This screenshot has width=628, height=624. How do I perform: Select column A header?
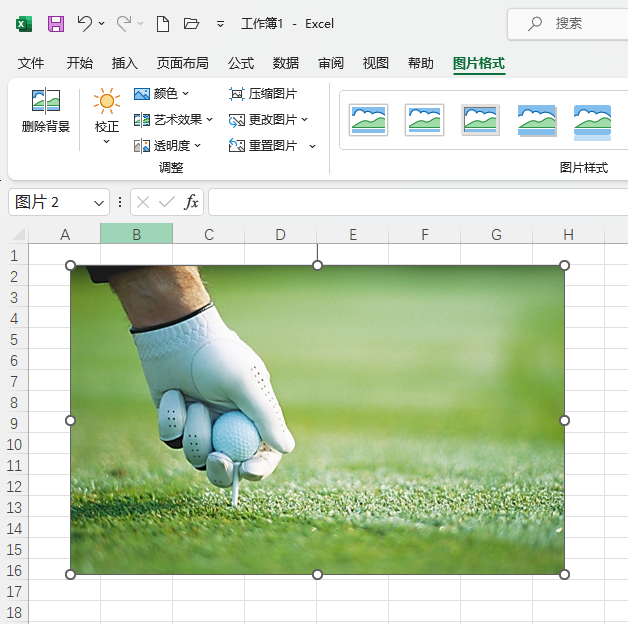tap(65, 234)
